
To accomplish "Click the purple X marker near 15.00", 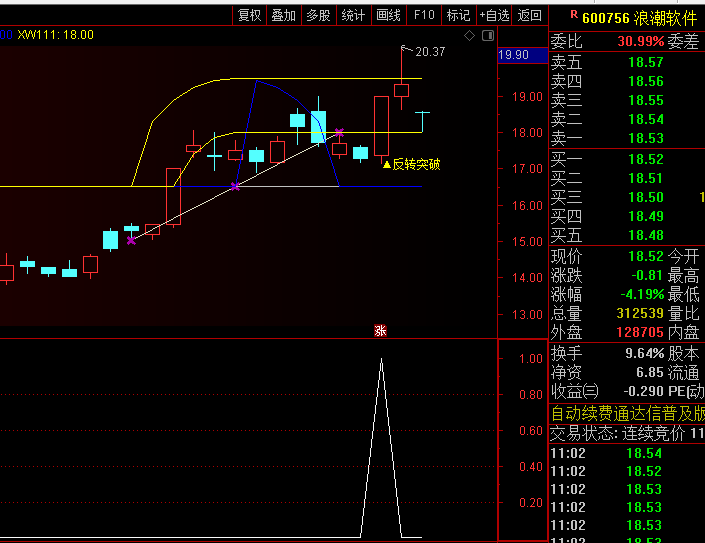I will coord(131,240).
